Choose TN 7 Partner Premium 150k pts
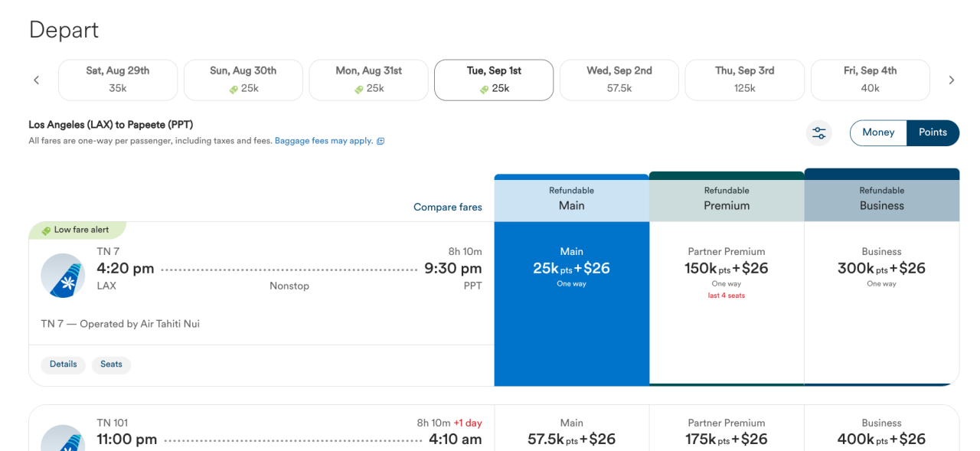980x451 pixels. click(727, 302)
